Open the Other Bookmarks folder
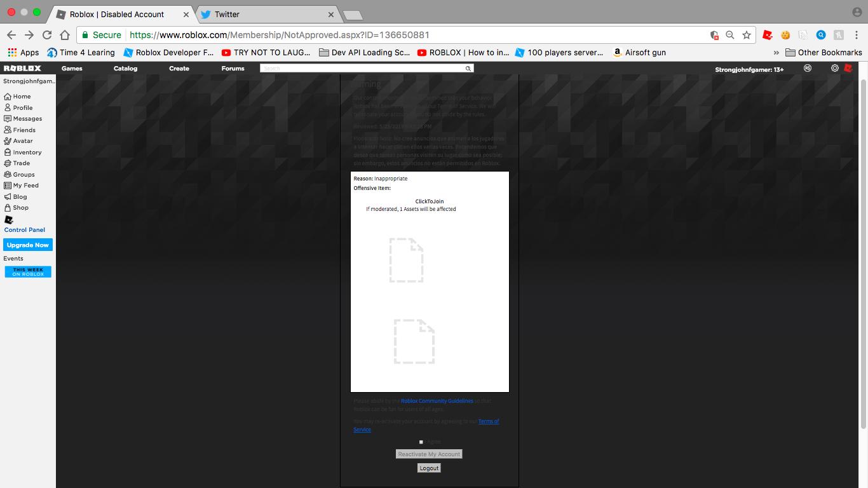Image resolution: width=868 pixels, height=488 pixels. (824, 53)
